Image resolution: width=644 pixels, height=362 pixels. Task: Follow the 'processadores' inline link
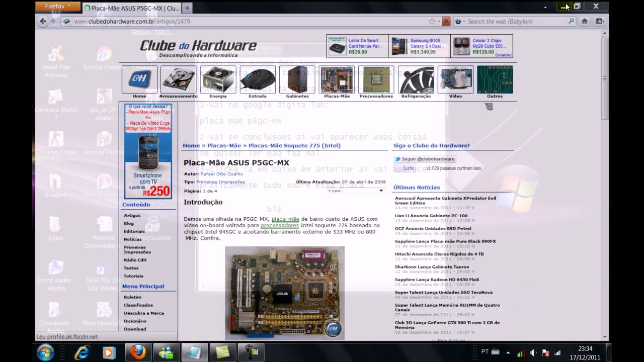tap(280, 226)
